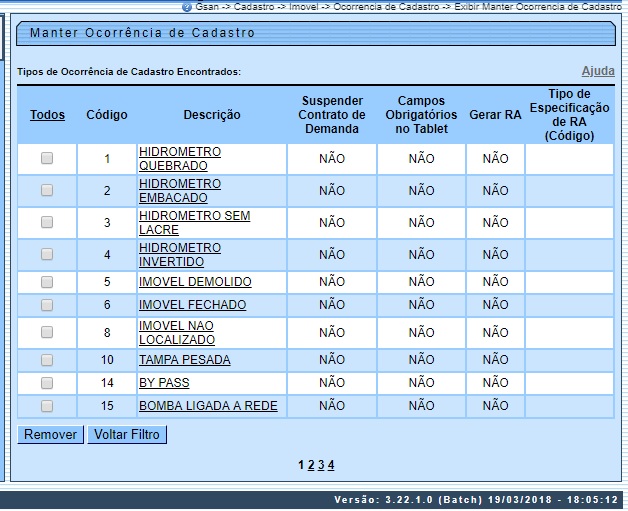
Task: Toggle the checkbox for code 10 TAMPA PESADA
Action: (47, 360)
